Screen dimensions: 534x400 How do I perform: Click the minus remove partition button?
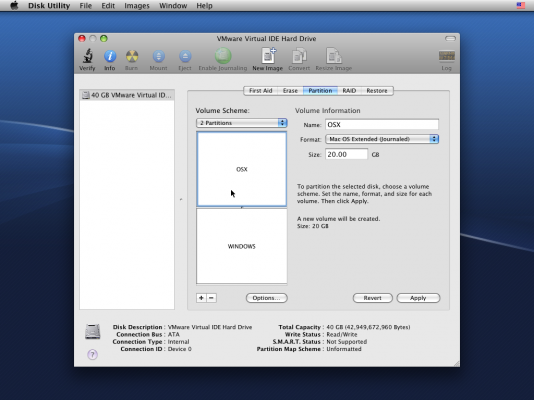pos(211,298)
